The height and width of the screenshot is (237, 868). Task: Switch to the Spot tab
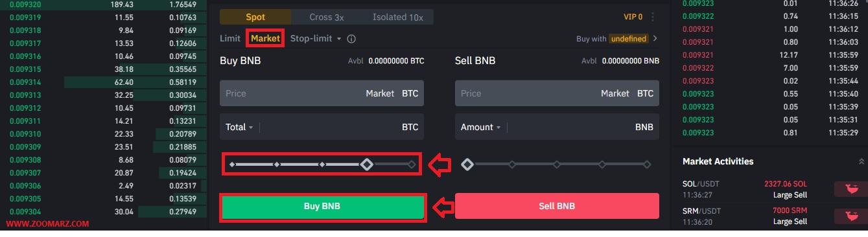click(255, 17)
